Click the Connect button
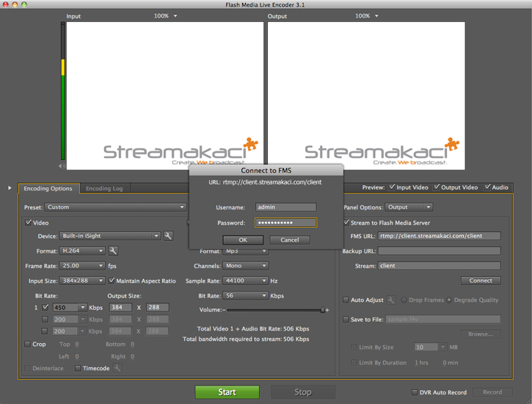Viewport: 532px width, 404px height. [481, 281]
